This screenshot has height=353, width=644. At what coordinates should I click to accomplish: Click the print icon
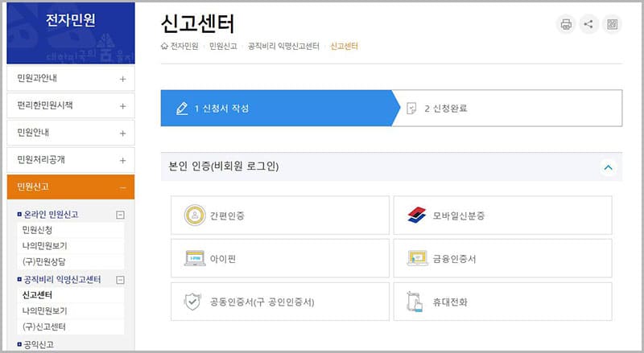tap(566, 24)
